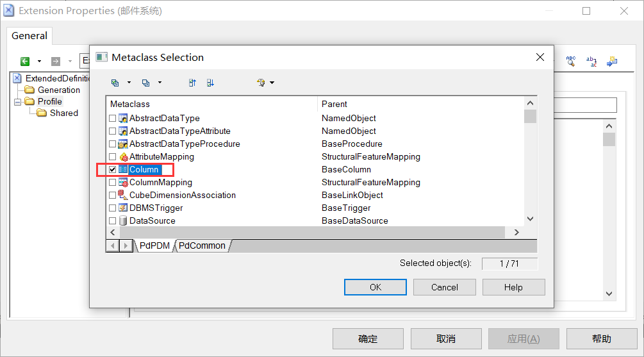
Task: Open Select All dropdown arrow
Action: pyautogui.click(x=129, y=83)
